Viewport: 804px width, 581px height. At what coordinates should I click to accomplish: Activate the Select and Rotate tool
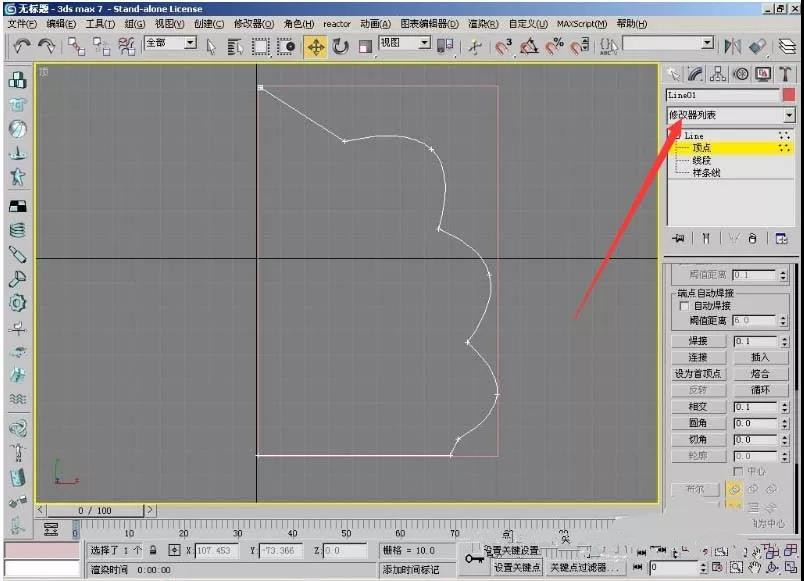click(x=340, y=47)
